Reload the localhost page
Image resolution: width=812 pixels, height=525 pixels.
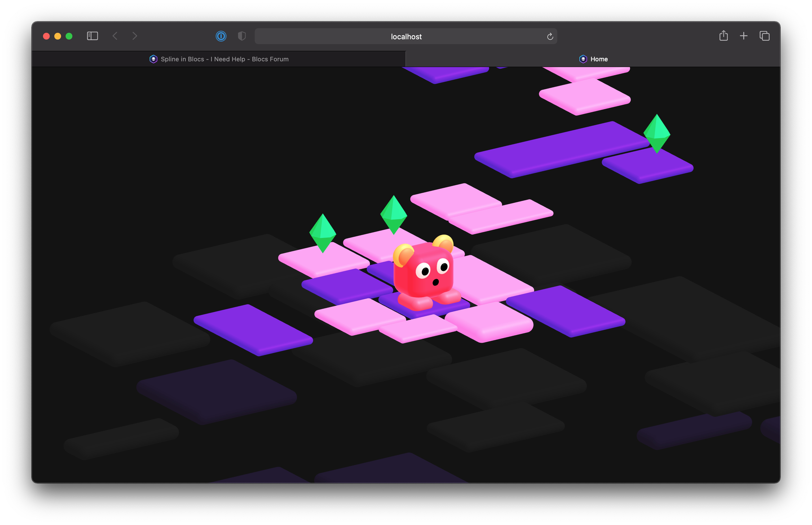pyautogui.click(x=550, y=36)
